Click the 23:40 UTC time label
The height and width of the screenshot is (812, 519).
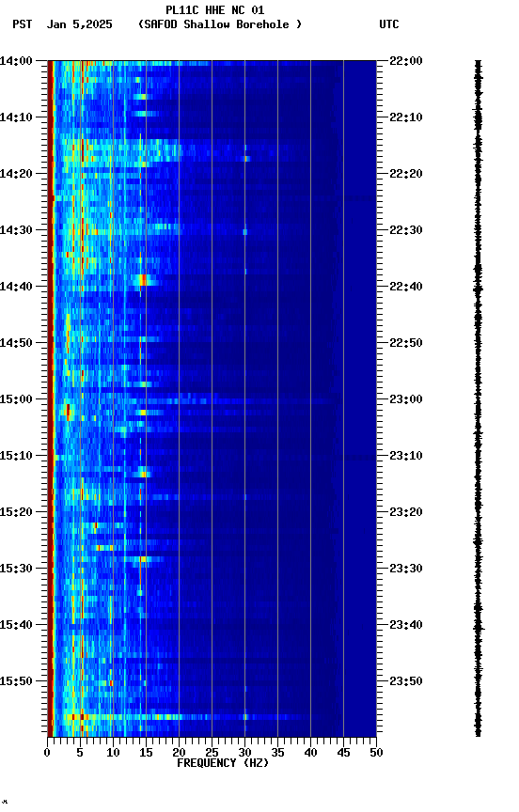[x=406, y=625]
